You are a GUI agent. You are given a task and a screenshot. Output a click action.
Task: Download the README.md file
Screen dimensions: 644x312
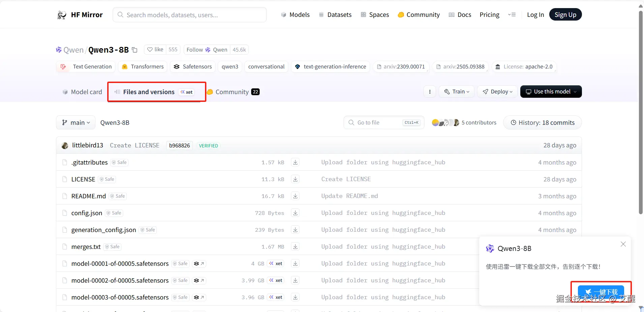(x=295, y=196)
